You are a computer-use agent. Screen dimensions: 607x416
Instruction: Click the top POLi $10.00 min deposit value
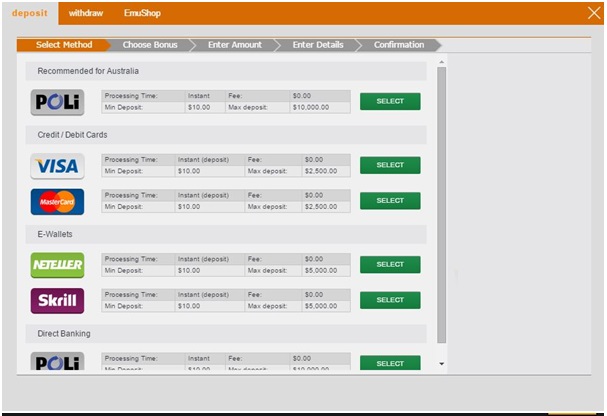(199, 107)
